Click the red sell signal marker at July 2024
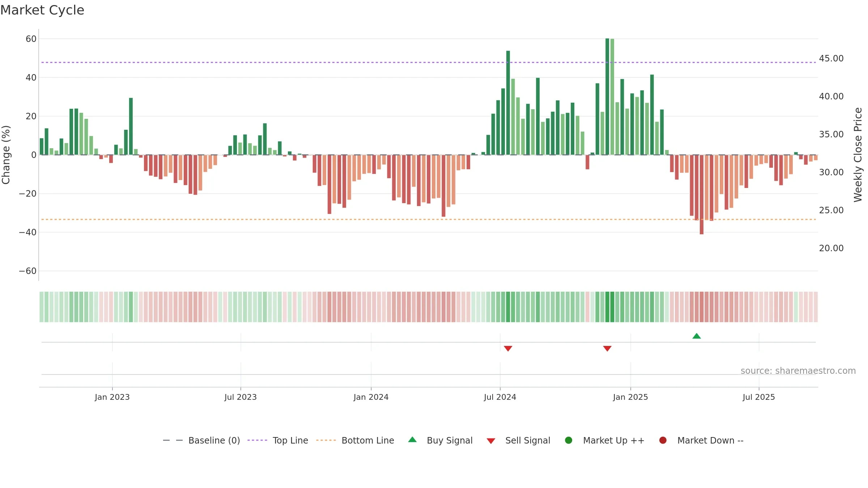 508,348
